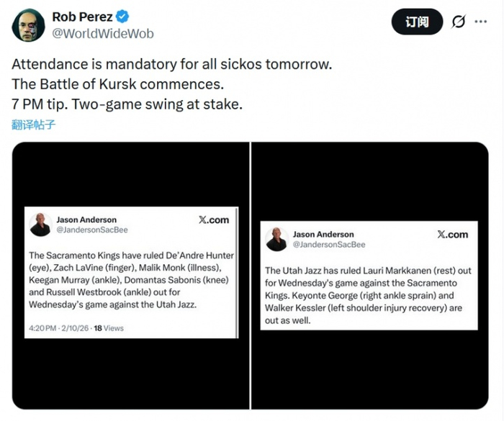Click the X.com logo in the right screenshot
Viewport: 504px width, 421px height.
452,234
